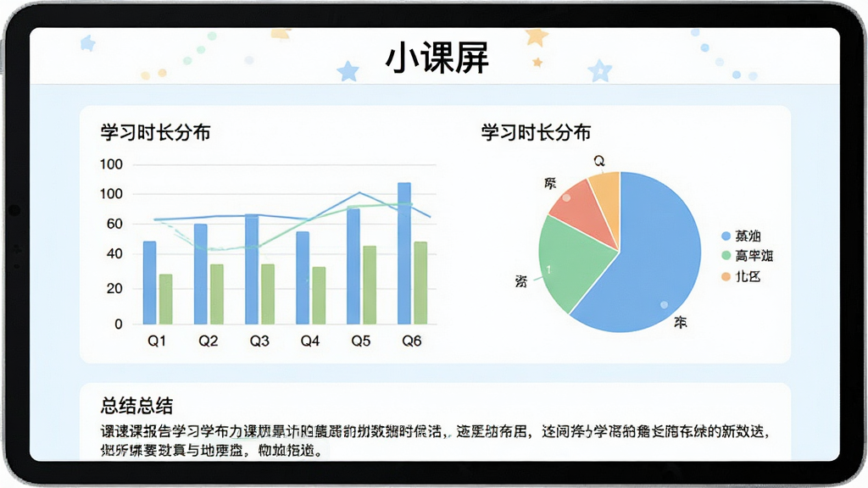Viewport: 868px width, 488px height.
Task: Click the "学习时长分布" heading above the bar chart
Action: [x=156, y=133]
